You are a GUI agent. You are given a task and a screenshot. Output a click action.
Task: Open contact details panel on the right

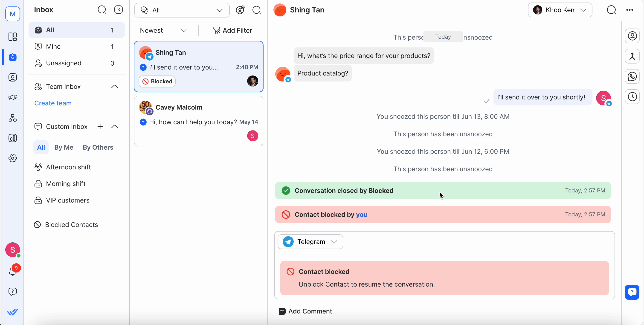[632, 36]
